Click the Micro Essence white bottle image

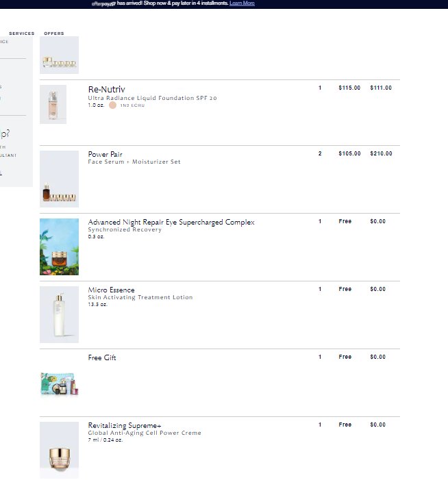point(59,314)
